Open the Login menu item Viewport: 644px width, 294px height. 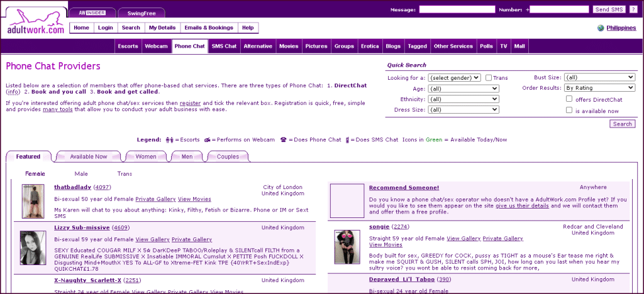point(106,28)
